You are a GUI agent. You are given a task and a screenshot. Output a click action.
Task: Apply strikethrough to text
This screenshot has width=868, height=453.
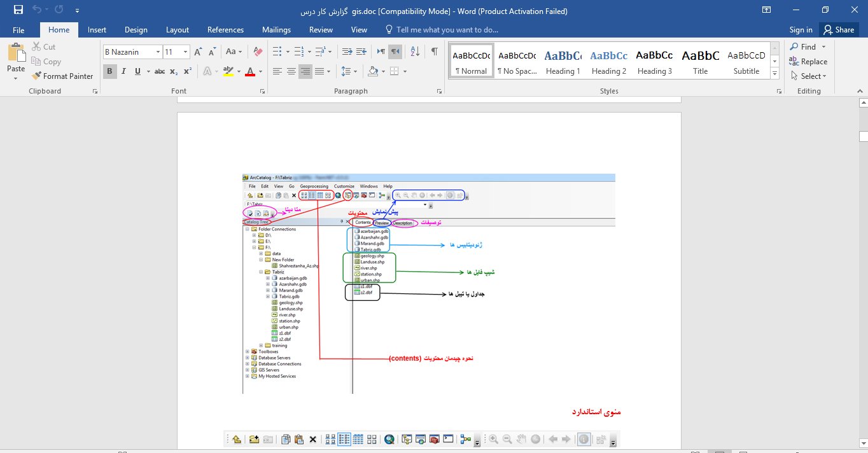[160, 71]
